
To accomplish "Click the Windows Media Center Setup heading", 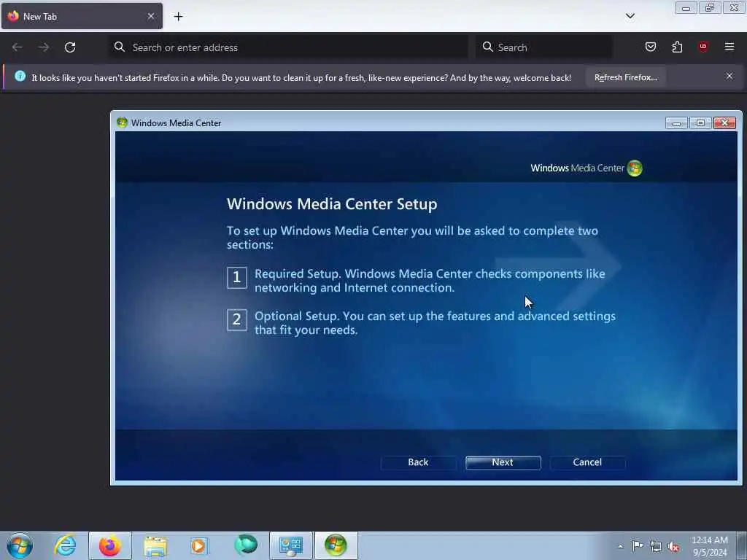I will pyautogui.click(x=332, y=204).
